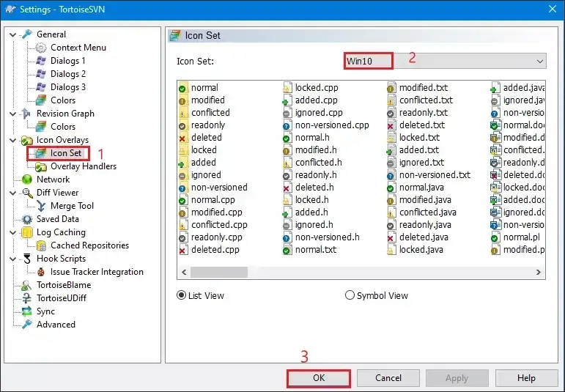Click the scrollbar left arrow in icon list
This screenshot has width=565, height=392.
[184, 272]
